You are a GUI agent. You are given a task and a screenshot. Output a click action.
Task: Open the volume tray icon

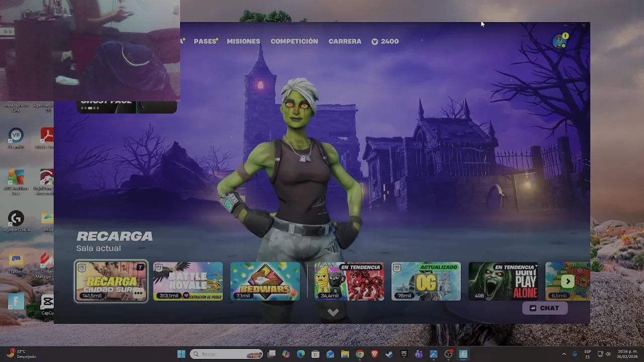[x=608, y=354]
